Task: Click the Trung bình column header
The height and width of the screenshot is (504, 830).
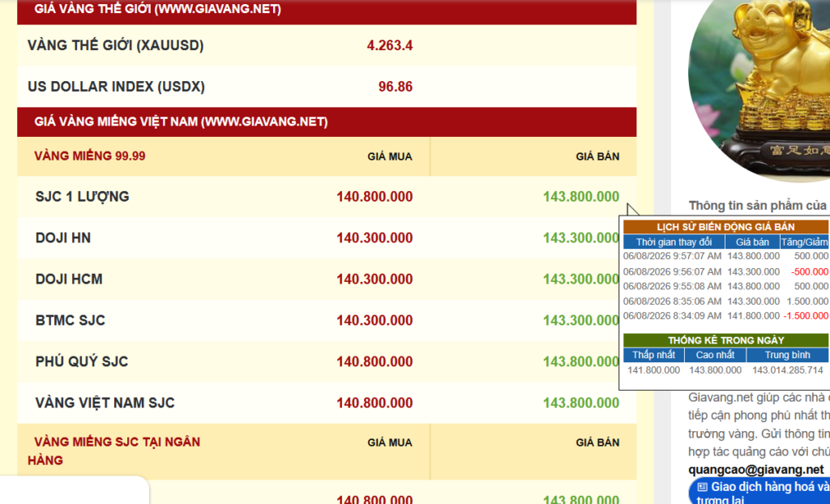Action: (x=787, y=355)
